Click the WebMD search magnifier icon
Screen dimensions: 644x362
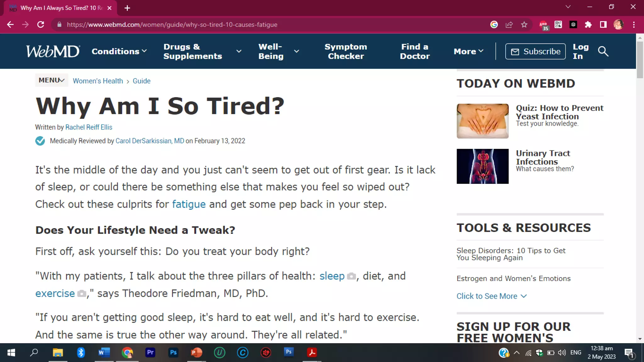point(603,51)
